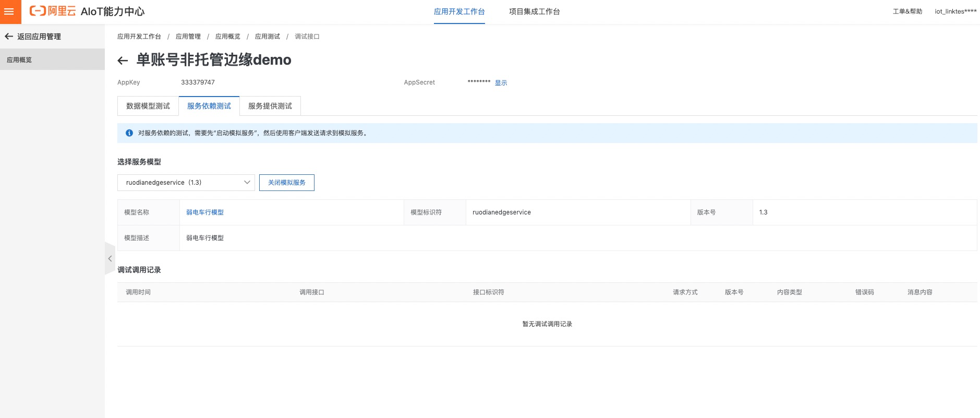Image resolution: width=980 pixels, height=418 pixels.
Task: Open the hamburger menu icon
Action: pos(9,11)
